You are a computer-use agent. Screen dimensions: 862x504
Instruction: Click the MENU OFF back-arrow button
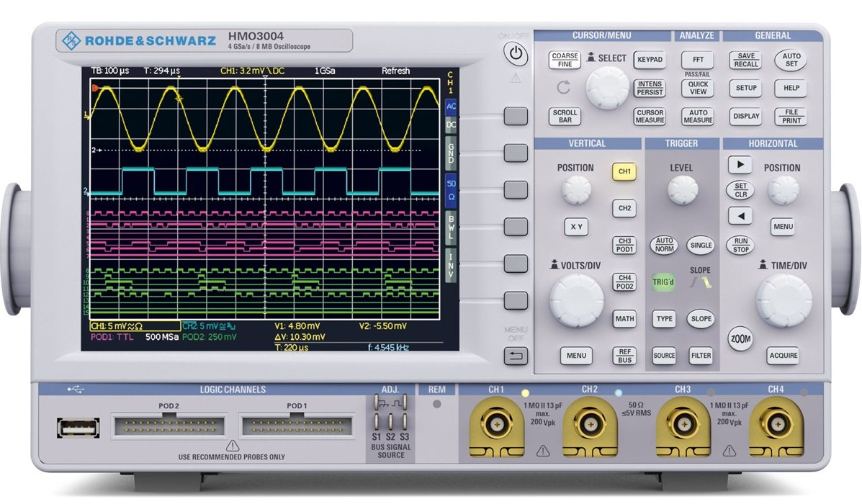pyautogui.click(x=516, y=356)
